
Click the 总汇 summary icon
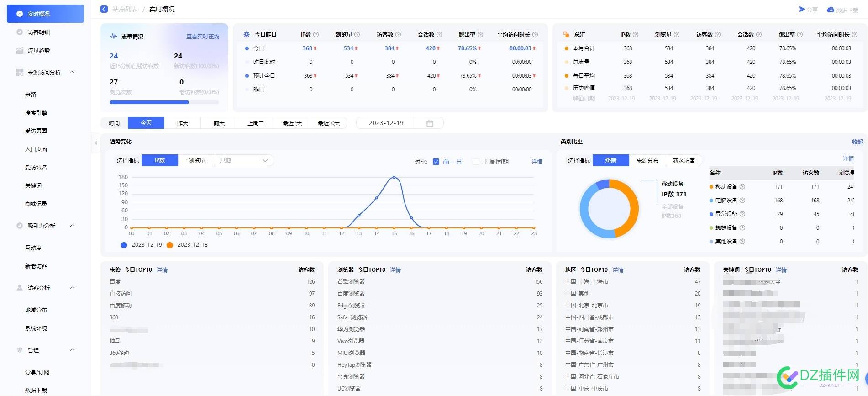566,34
